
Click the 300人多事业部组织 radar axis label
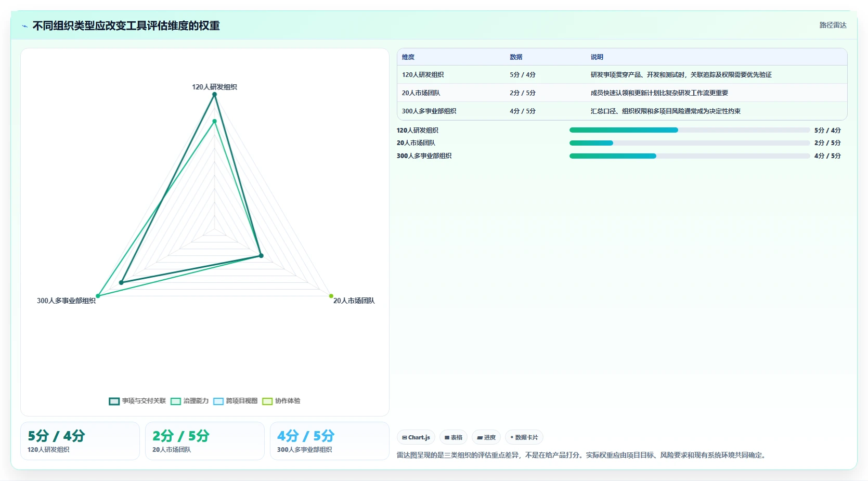click(66, 301)
